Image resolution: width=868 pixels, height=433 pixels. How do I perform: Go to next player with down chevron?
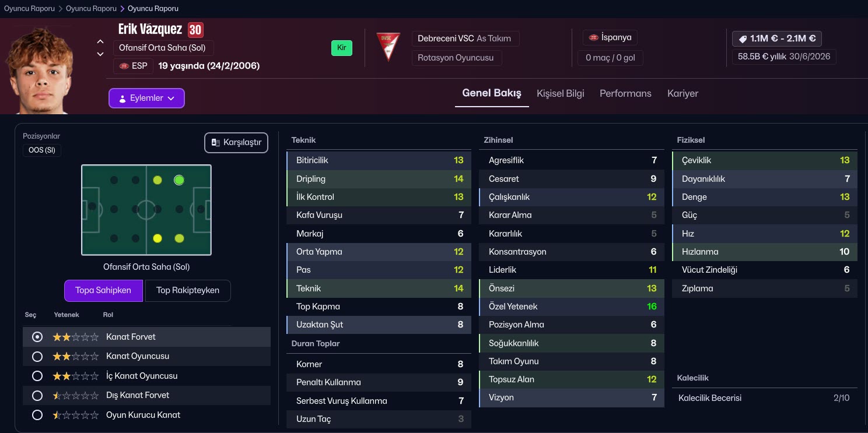[x=100, y=54]
